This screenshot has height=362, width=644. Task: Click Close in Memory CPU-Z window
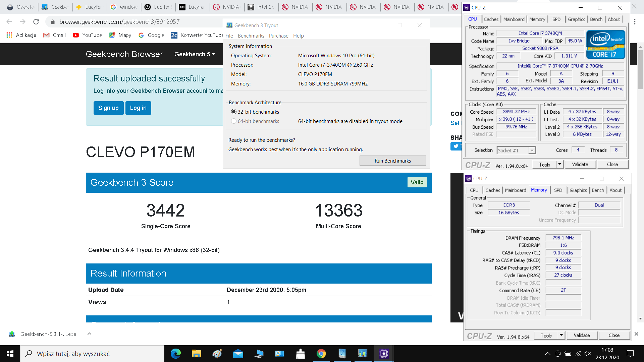[x=614, y=336]
